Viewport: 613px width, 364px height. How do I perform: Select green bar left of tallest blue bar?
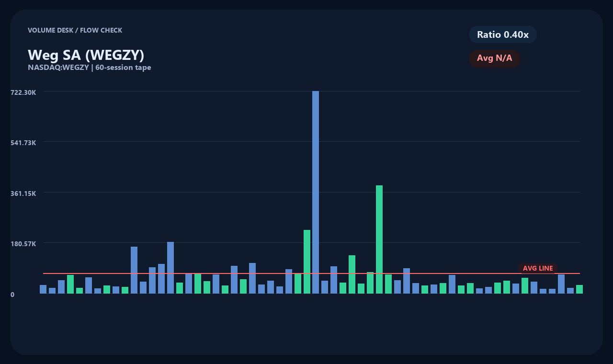[306, 262]
